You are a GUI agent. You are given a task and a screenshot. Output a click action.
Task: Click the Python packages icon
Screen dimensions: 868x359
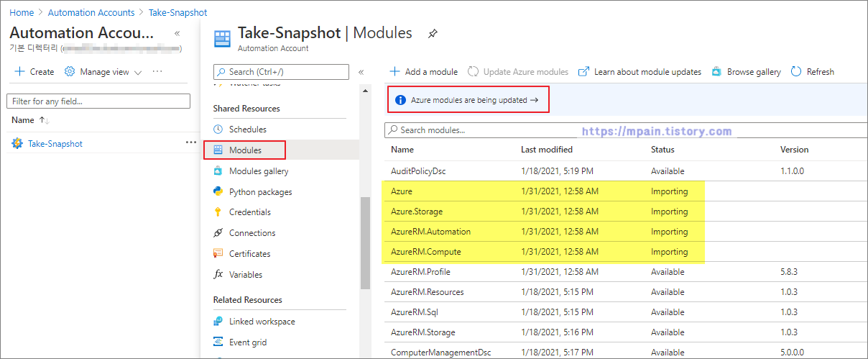[218, 191]
